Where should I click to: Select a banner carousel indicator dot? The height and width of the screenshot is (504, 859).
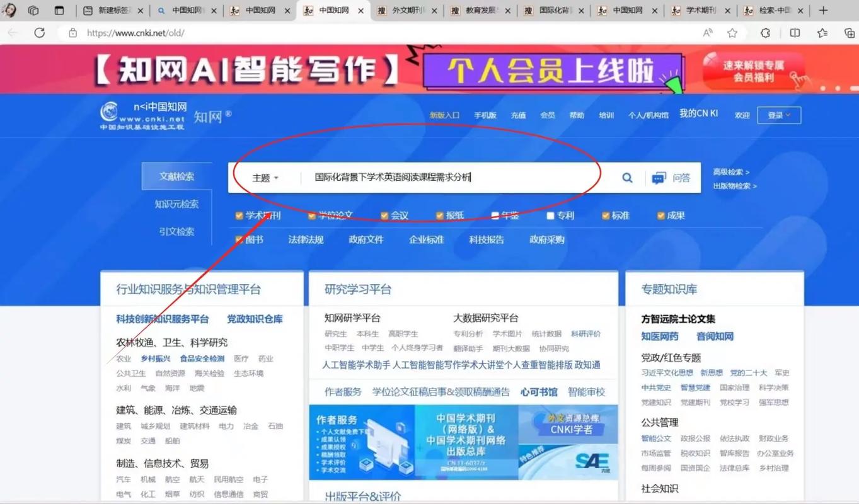[824, 88]
